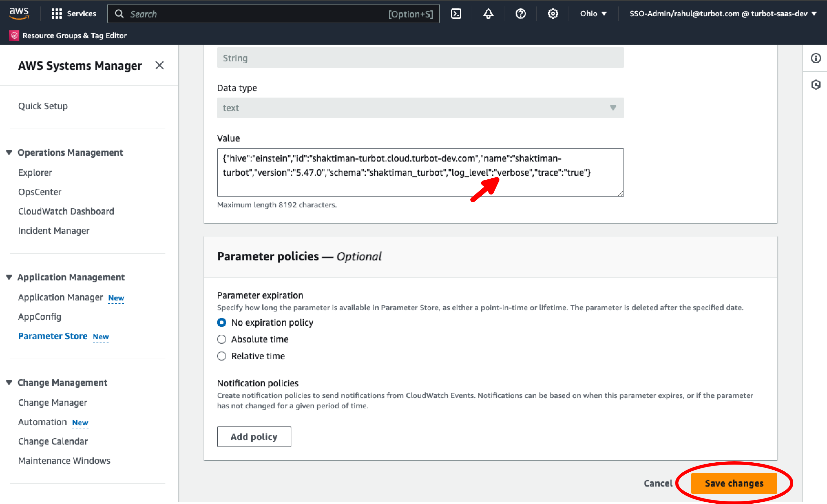Collapse the Operations Management section
The width and height of the screenshot is (827, 504).
9,152
